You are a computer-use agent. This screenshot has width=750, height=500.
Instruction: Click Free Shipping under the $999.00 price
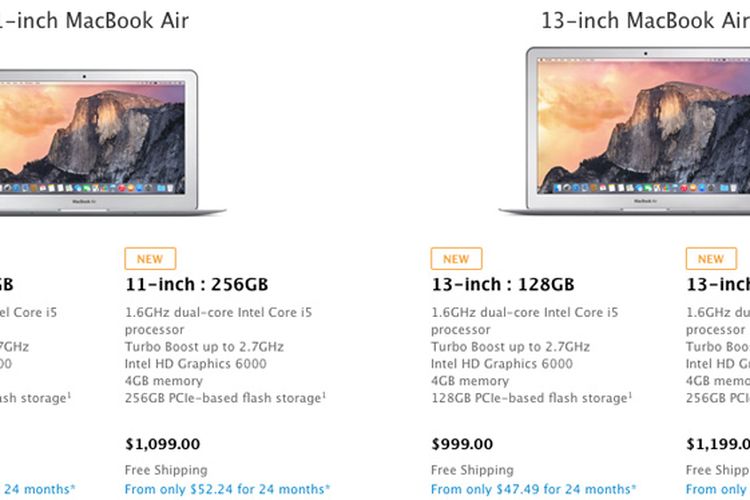[472, 469]
